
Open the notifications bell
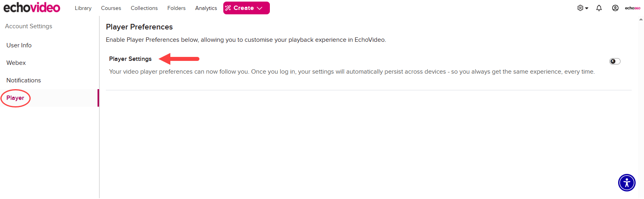pos(599,8)
